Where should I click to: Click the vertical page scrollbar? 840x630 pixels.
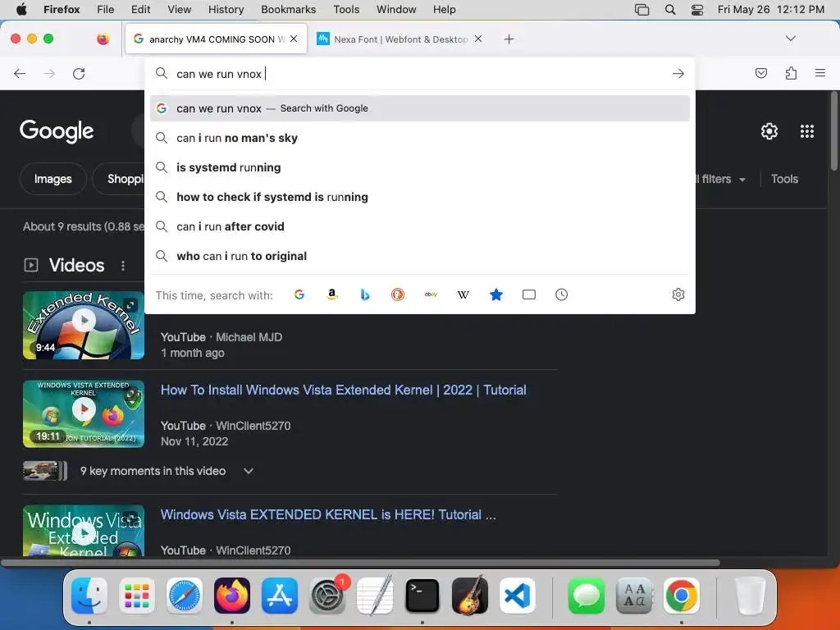tap(834, 131)
